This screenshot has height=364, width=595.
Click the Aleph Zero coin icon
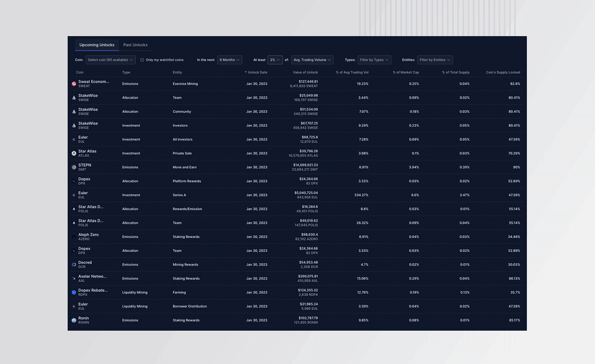(x=74, y=237)
